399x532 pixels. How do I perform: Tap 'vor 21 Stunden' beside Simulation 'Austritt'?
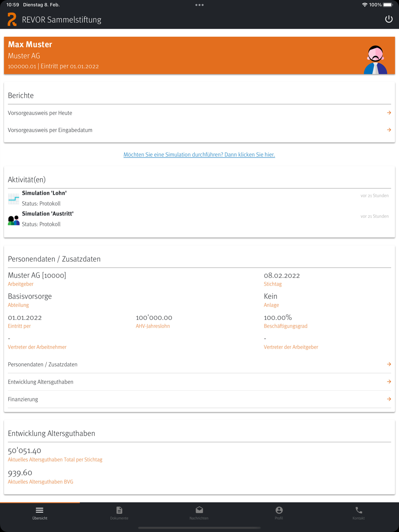(375, 216)
